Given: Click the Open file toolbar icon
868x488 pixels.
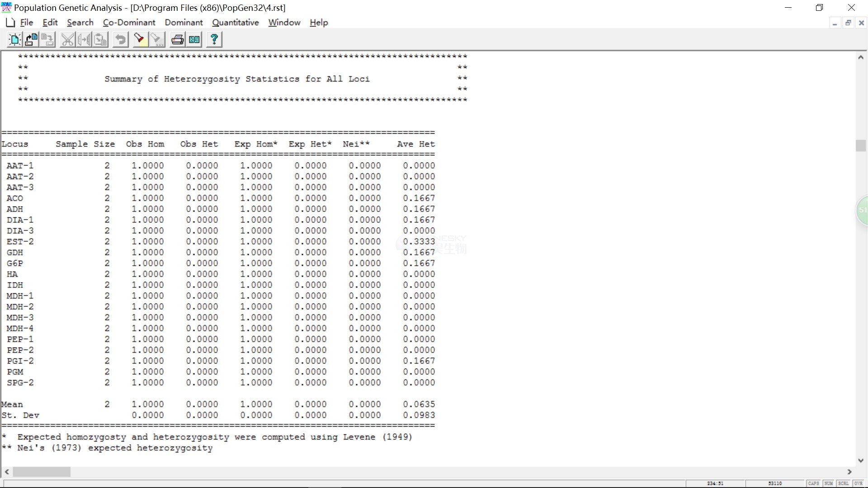Looking at the screenshot, I should tap(31, 40).
